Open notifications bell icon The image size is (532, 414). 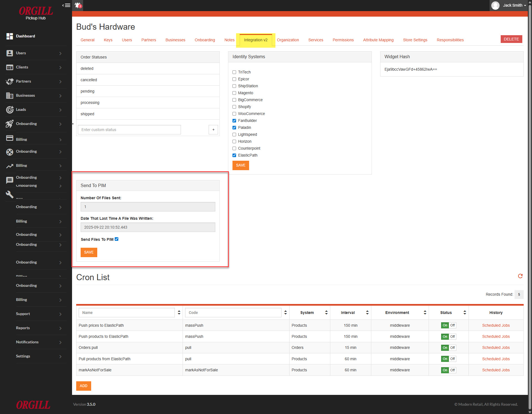pos(78,5)
